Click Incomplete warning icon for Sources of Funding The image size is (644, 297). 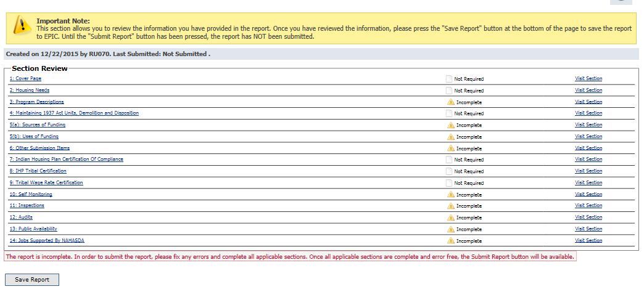[450, 125]
